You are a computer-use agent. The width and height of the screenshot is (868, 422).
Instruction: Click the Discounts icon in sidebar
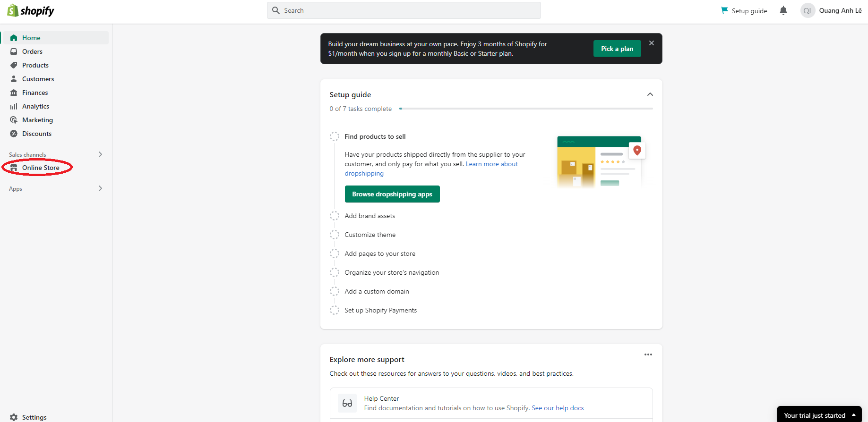[x=14, y=134]
